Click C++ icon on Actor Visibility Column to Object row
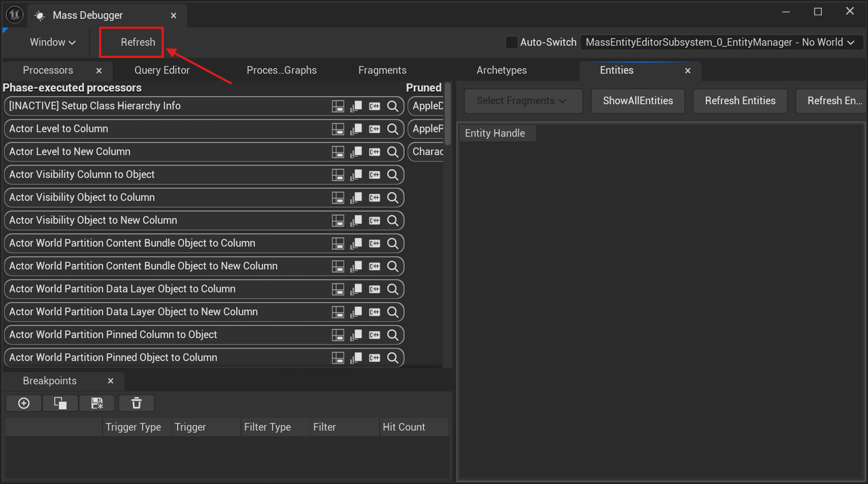The width and height of the screenshot is (868, 484). (374, 174)
